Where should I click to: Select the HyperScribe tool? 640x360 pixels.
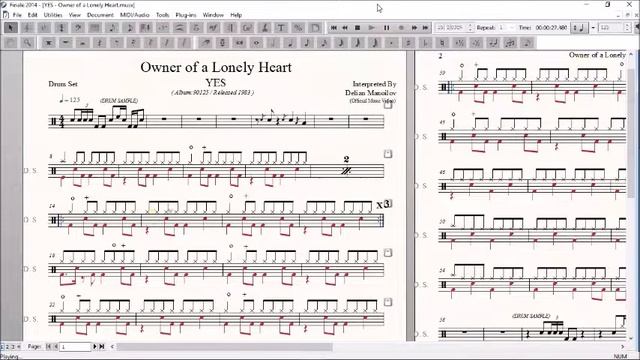146,28
